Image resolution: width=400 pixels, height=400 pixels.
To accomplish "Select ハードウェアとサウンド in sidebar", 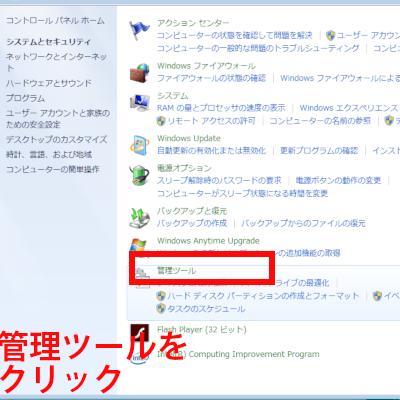I will (49, 83).
